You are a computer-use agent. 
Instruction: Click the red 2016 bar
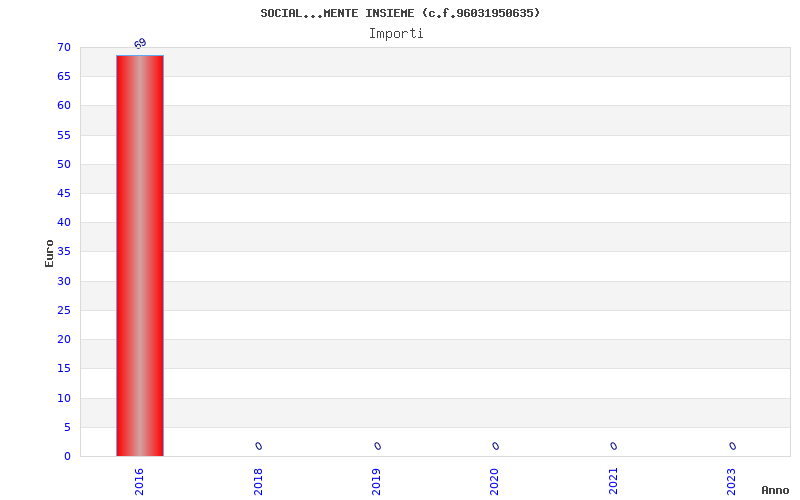pyautogui.click(x=140, y=256)
